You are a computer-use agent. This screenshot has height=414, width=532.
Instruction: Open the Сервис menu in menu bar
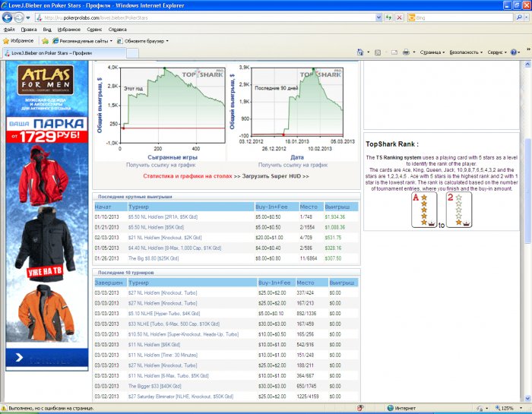click(x=94, y=30)
